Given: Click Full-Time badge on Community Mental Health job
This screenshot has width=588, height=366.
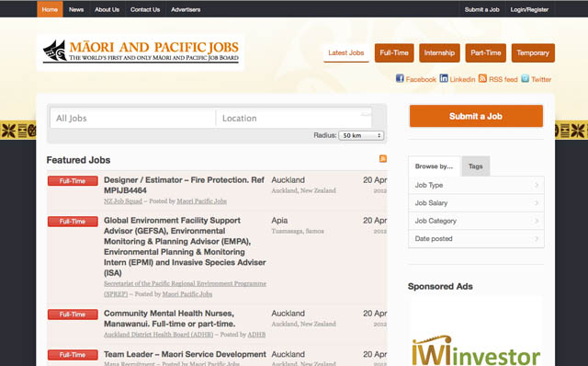Looking at the screenshot, I should 73,315.
